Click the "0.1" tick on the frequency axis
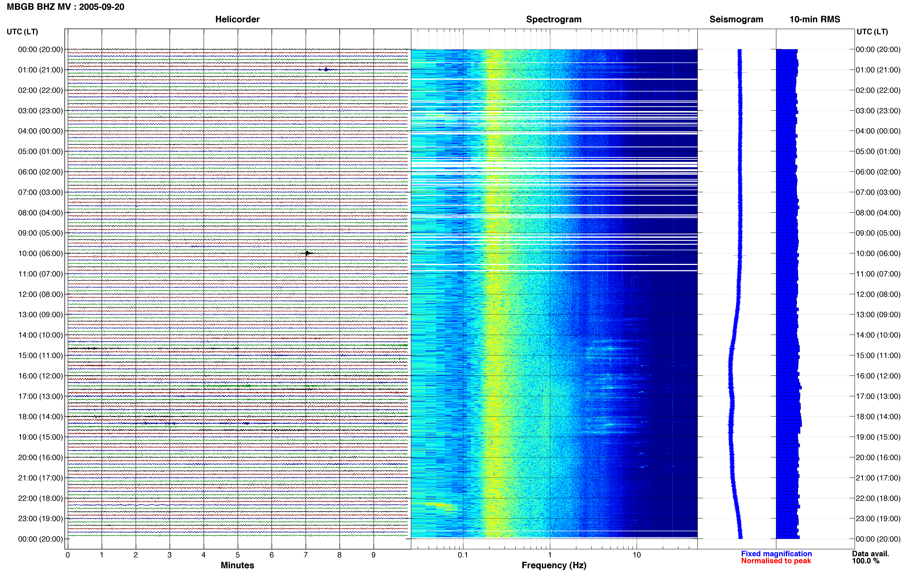Image resolution: width=924 pixels, height=578 pixels. point(463,555)
